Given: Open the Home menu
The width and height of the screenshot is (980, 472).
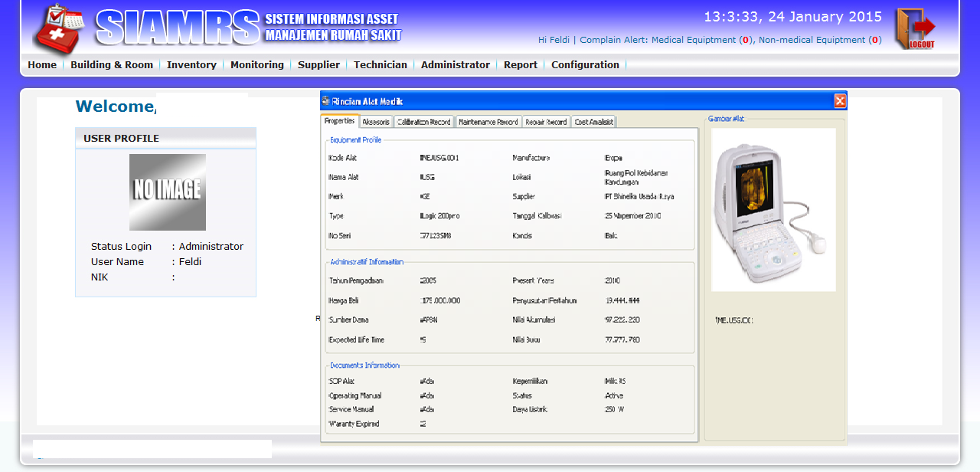Looking at the screenshot, I should click(x=42, y=65).
